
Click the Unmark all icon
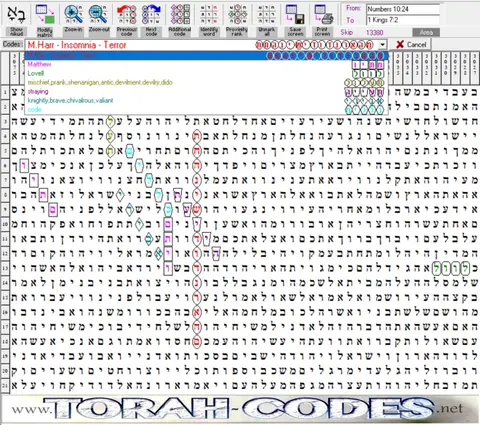pyautogui.click(x=267, y=14)
